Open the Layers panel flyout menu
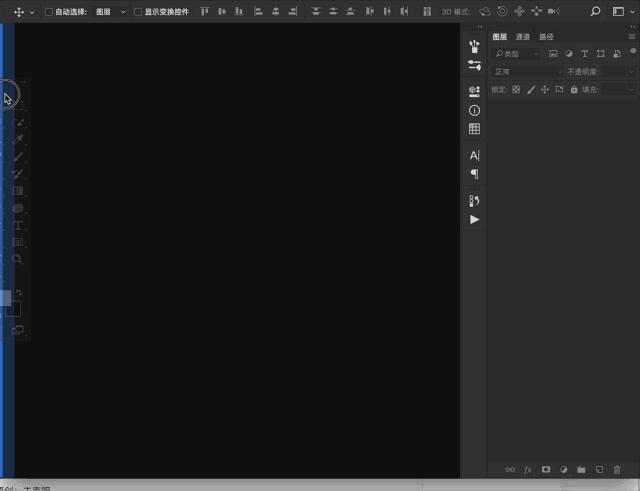This screenshot has height=491, width=640. click(x=632, y=36)
